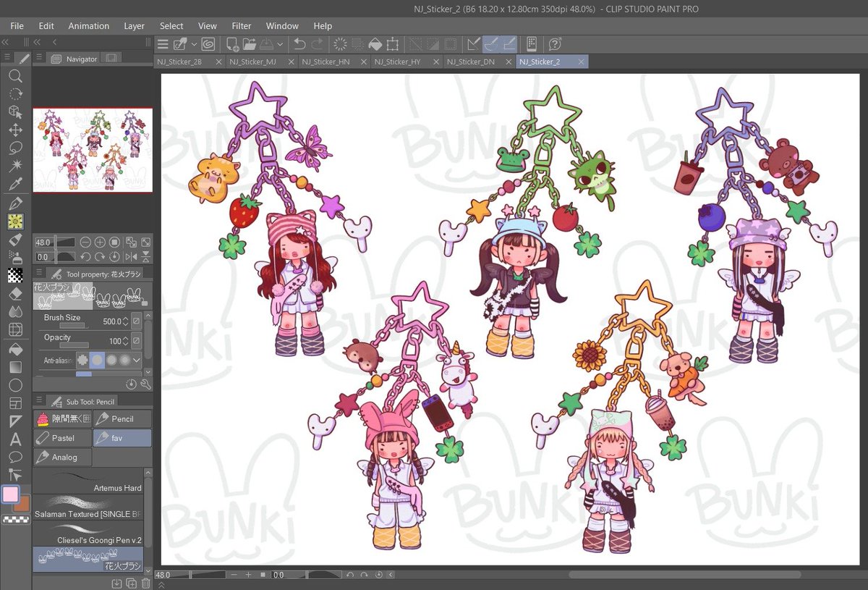
Task: Open the help question mark icon
Action: pos(555,44)
